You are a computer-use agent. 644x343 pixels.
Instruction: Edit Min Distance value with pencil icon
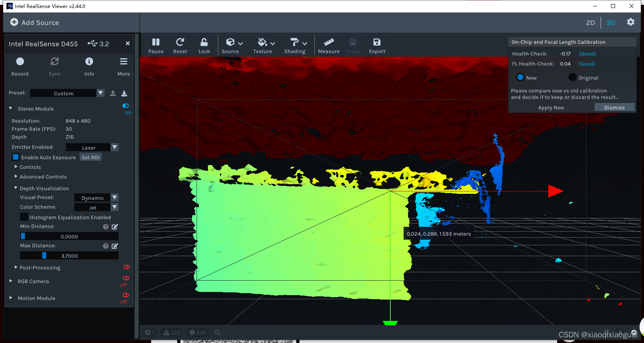pos(115,227)
